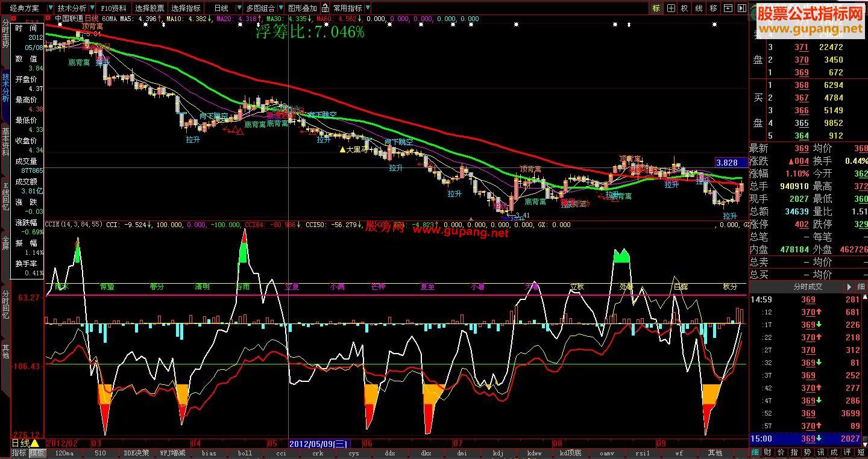868x459 pixels.
Task: Switch indicator to cys
Action: pyautogui.click(x=353, y=453)
